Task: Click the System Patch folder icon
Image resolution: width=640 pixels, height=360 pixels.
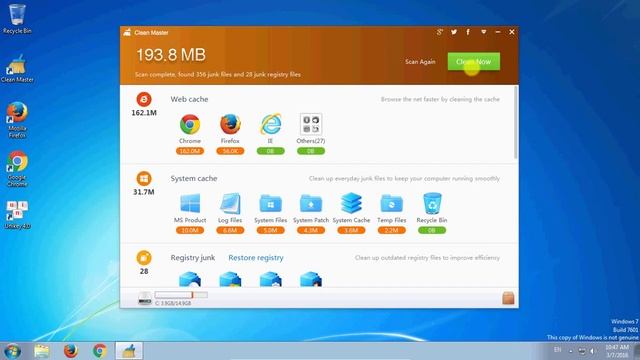Action: (311, 203)
